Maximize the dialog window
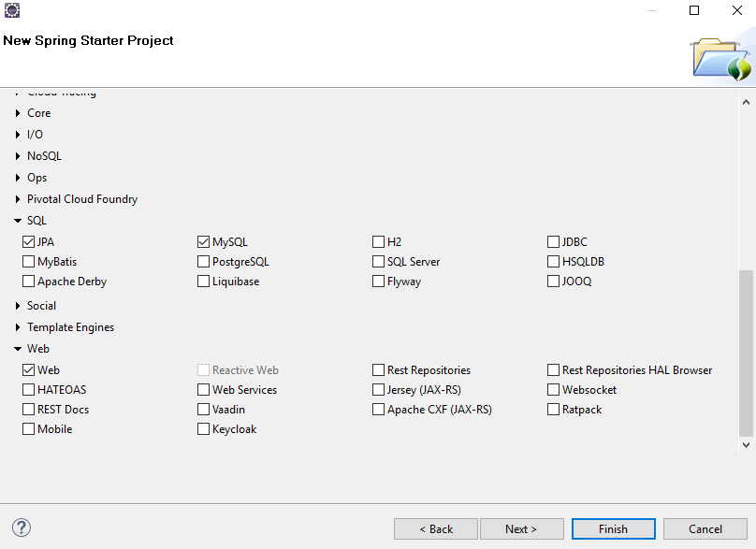This screenshot has width=756, height=549. pyautogui.click(x=694, y=10)
